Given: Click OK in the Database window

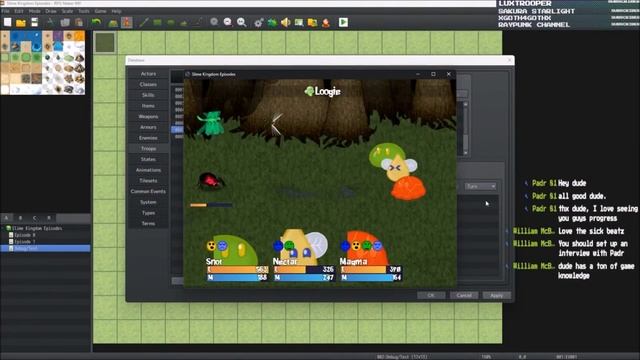Looking at the screenshot, I should click(431, 296).
